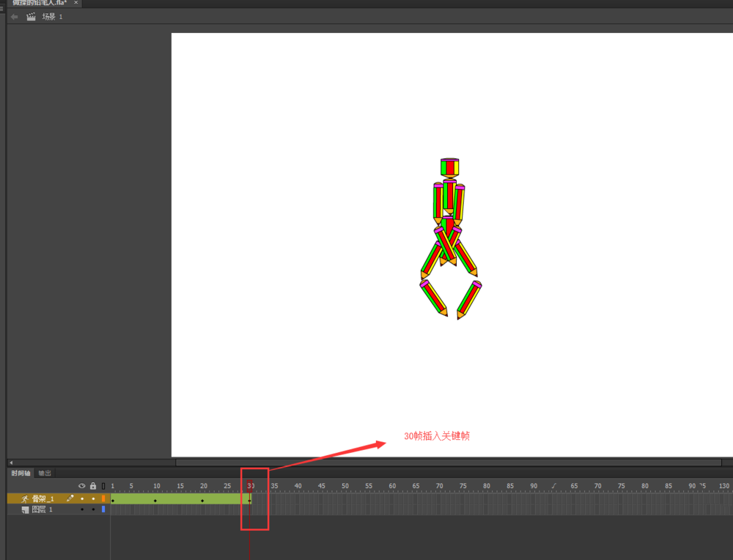
Task: Select keyframe at frame 30 of 骨架_1
Action: (x=250, y=501)
